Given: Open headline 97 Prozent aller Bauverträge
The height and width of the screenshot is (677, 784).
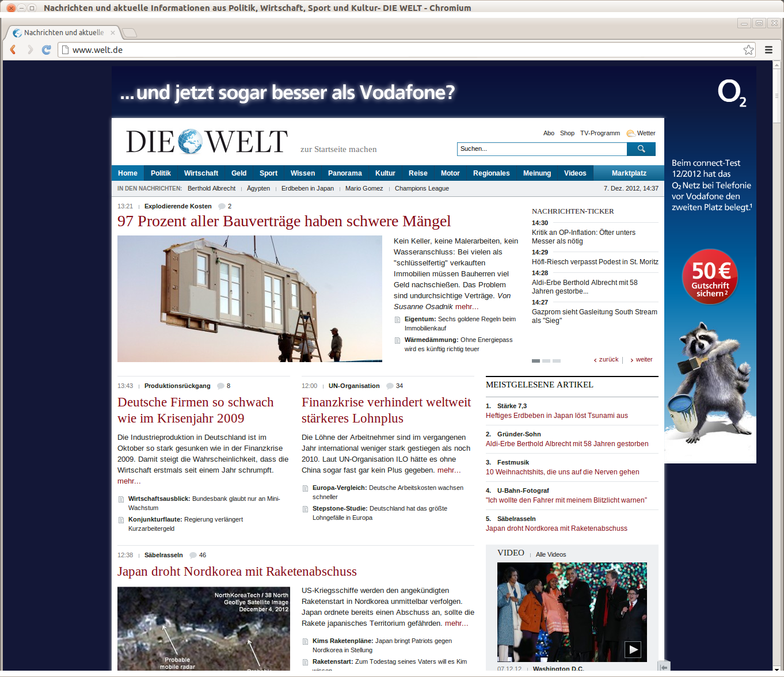Looking at the screenshot, I should 284,222.
